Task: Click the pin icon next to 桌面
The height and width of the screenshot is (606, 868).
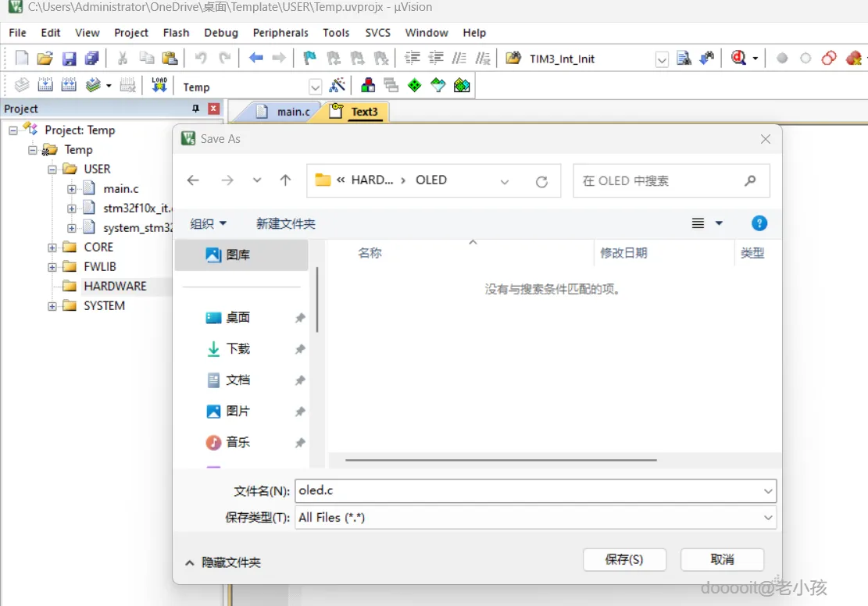Action: 300,318
